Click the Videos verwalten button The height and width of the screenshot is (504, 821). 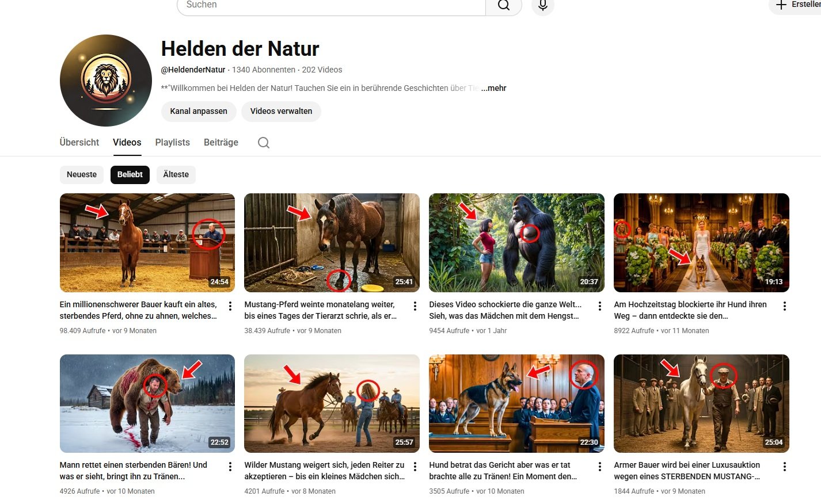[x=282, y=111]
